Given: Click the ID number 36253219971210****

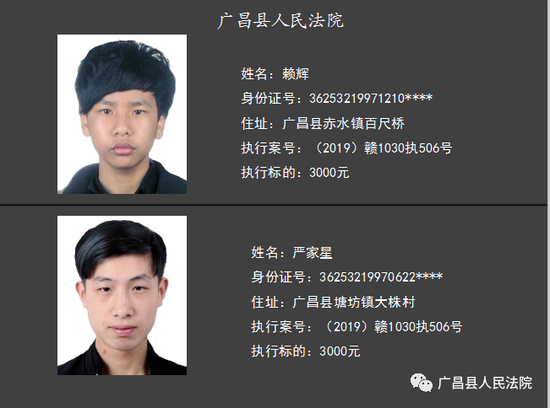Looking at the screenshot, I should [371, 99].
